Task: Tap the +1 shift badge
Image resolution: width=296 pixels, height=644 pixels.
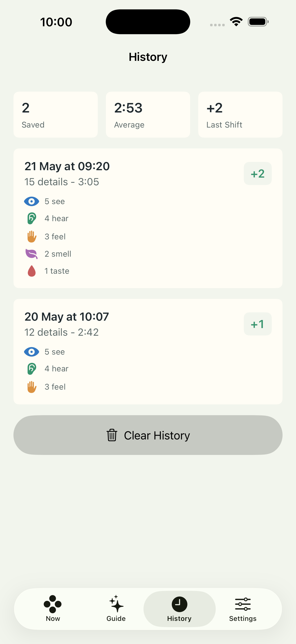Action: 258,324
